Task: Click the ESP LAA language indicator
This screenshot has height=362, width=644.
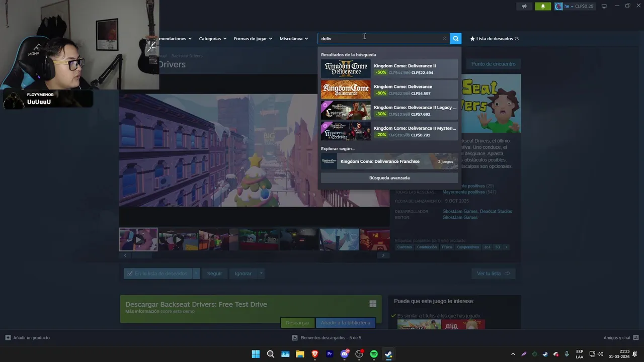Action: pos(580,354)
